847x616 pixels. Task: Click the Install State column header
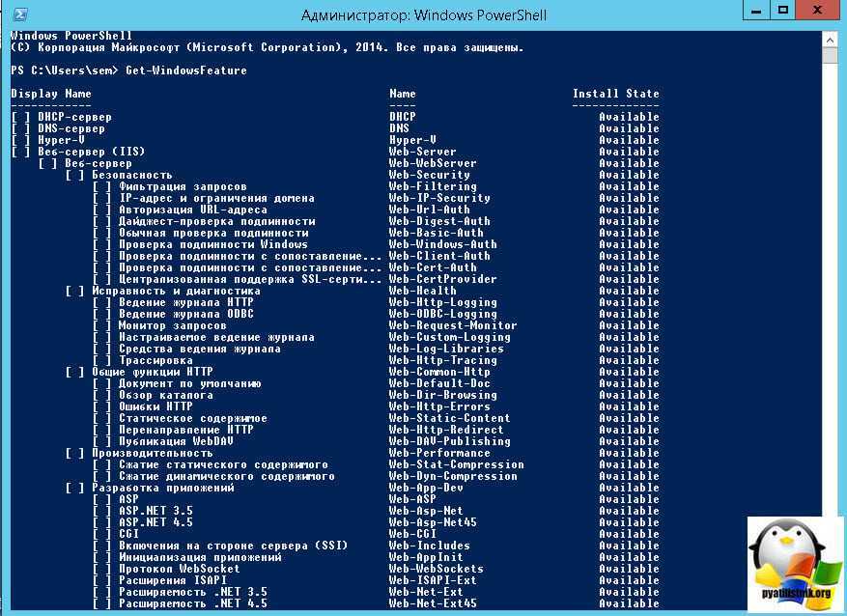615,94
